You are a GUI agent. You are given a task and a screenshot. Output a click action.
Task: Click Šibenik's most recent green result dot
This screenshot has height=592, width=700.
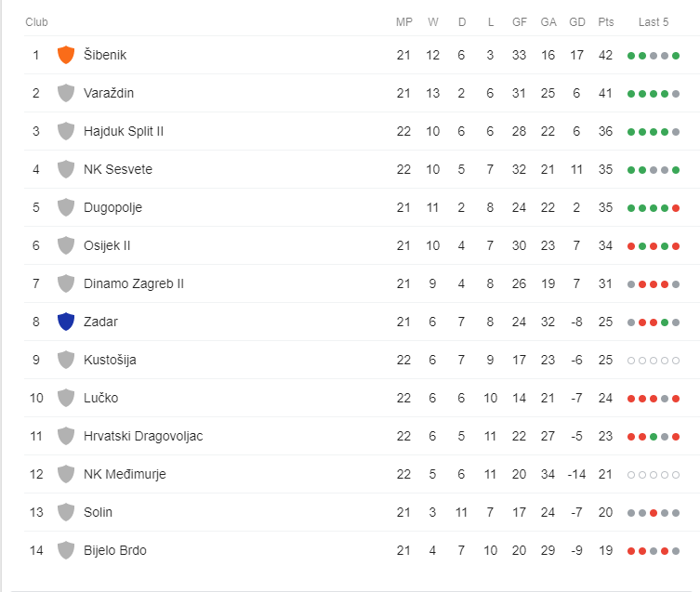pos(676,56)
